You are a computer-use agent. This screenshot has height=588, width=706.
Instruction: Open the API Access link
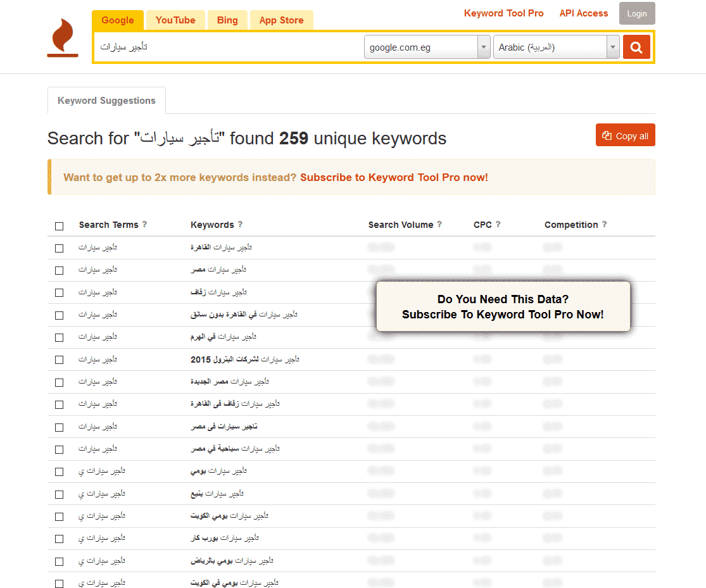pos(584,13)
